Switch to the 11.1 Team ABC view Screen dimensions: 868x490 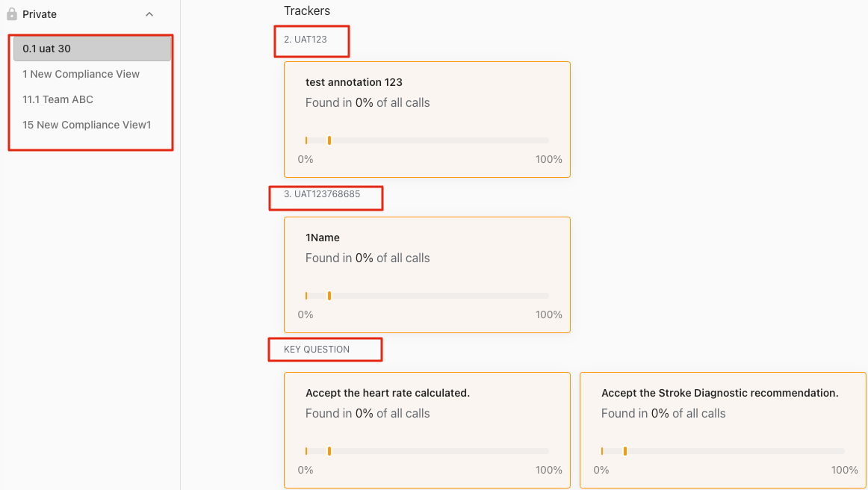point(58,99)
